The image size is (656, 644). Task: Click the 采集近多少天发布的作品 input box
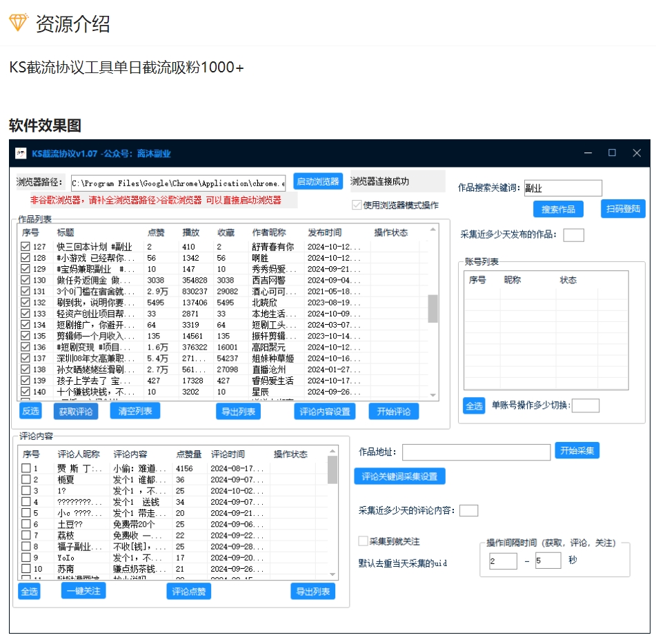[x=574, y=235]
